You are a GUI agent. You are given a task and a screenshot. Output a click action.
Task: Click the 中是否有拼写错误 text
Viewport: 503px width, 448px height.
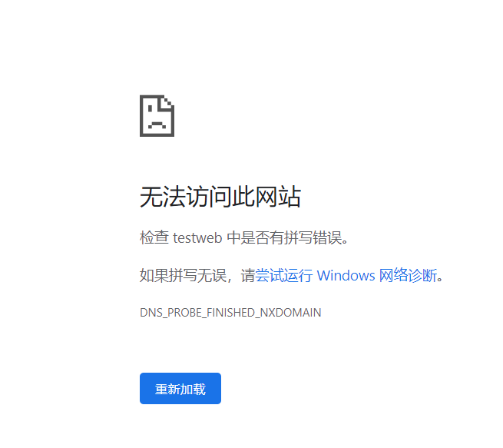tap(284, 237)
